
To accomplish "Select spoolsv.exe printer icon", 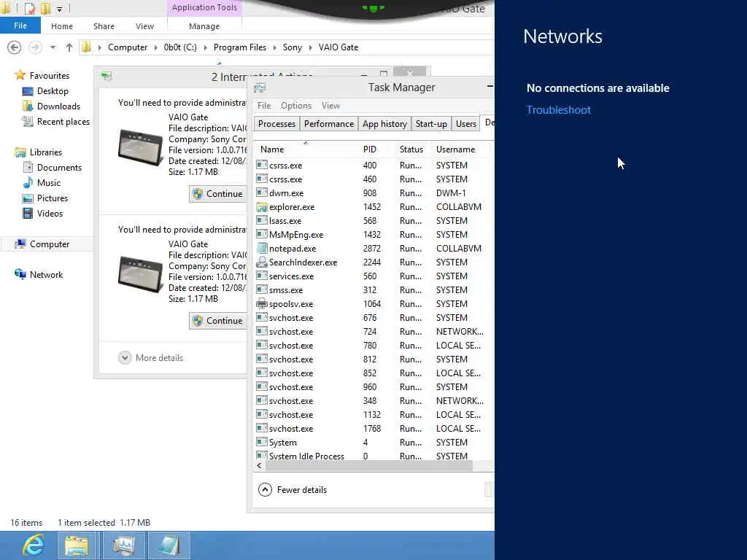I will point(262,303).
